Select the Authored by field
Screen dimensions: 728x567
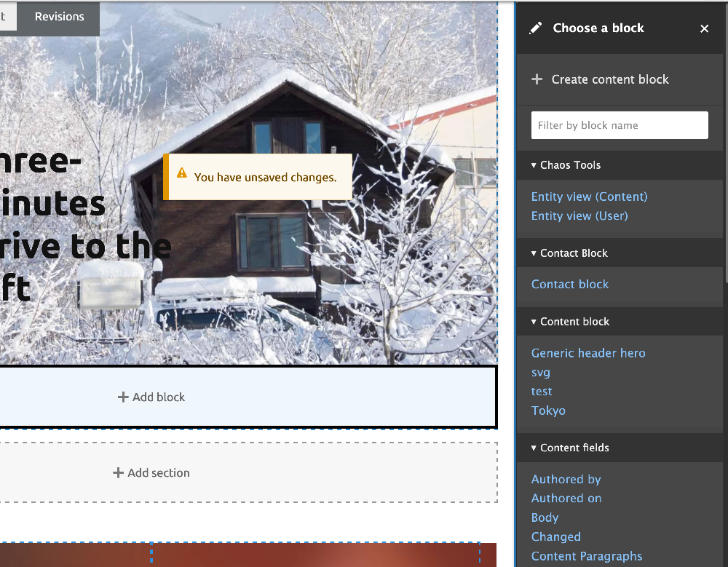pos(566,479)
